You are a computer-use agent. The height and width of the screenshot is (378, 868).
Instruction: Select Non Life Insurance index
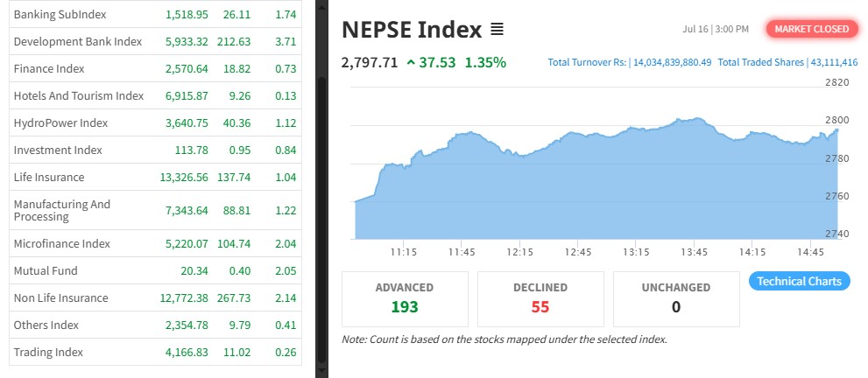60,297
